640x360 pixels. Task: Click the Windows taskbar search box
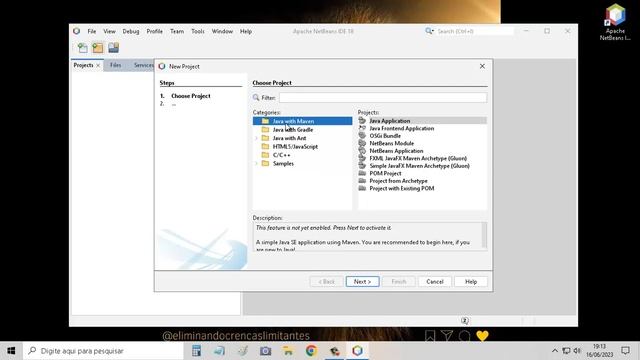(103, 351)
